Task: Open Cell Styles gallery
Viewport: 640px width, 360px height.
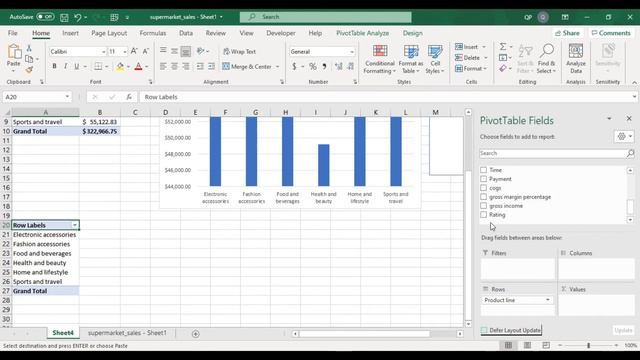Action: [435, 60]
